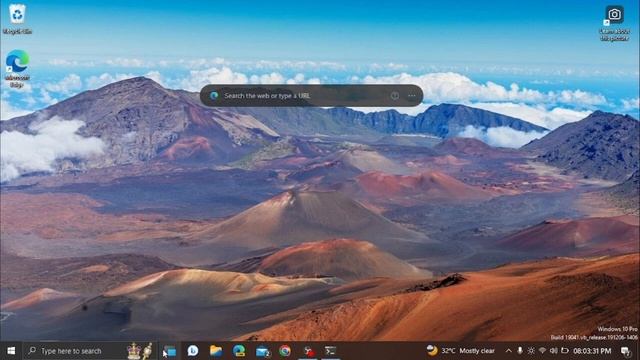Select the Microsoft Edge desktop shortcut
The height and width of the screenshot is (360, 640).
coord(17,69)
